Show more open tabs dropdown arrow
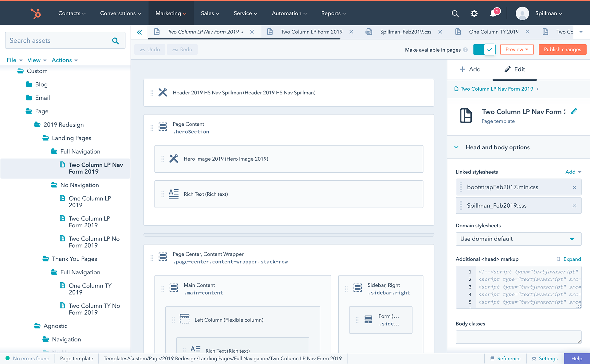Viewport: 590px width, 364px height. point(581,32)
